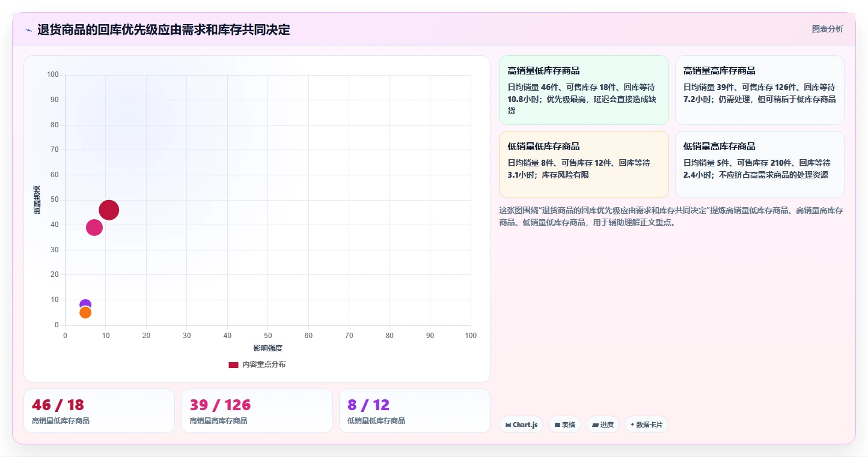The image size is (868, 457).
Task: Click the 高销量高库存商品 label under 39 / 126
Action: pyautogui.click(x=218, y=421)
